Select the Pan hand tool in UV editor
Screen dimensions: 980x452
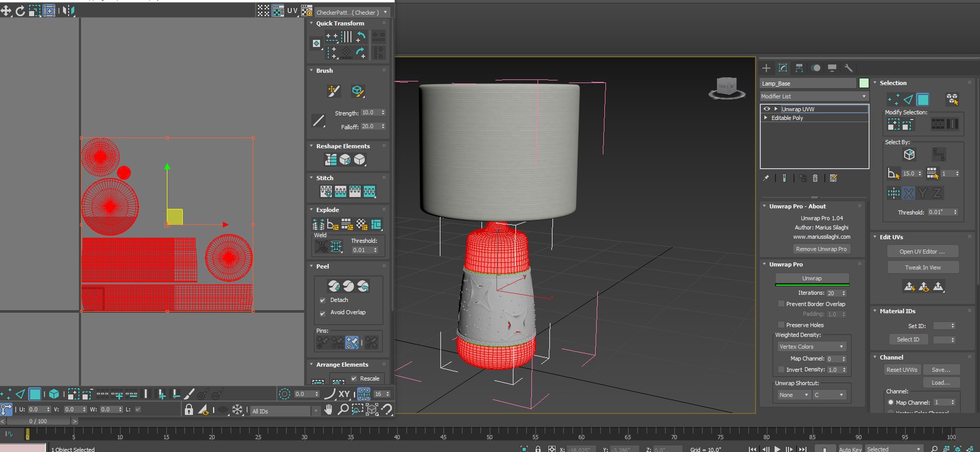pos(328,409)
